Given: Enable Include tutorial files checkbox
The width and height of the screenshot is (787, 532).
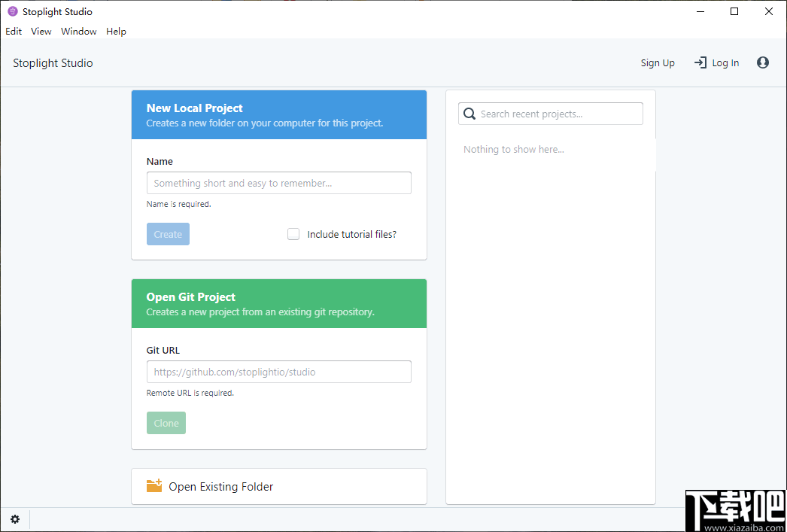Looking at the screenshot, I should (293, 234).
